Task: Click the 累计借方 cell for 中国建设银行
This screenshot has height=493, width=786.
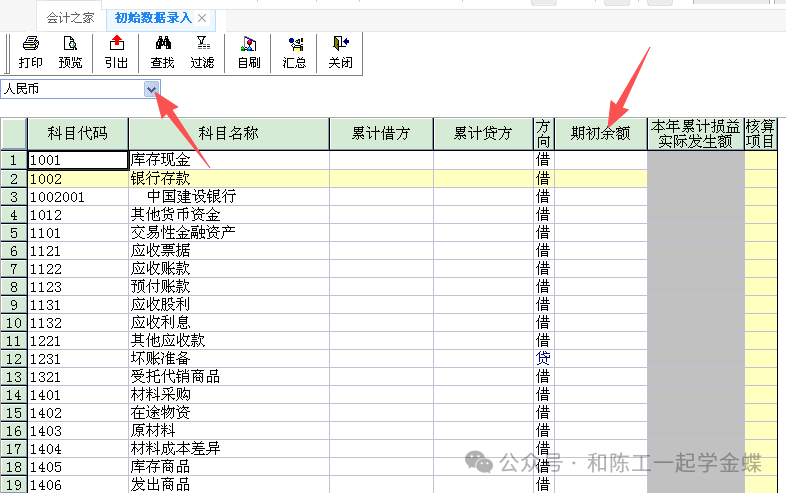Action: pos(381,197)
